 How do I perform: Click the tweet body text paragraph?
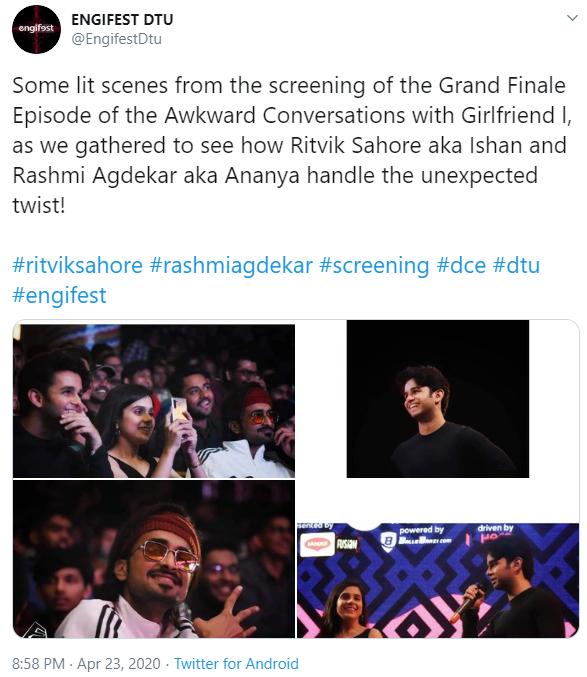(292, 146)
